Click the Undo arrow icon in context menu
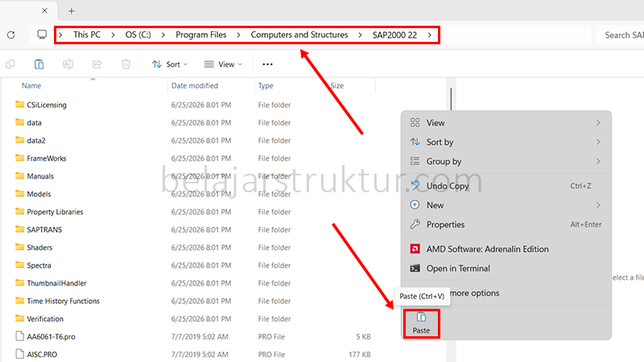 click(x=415, y=186)
